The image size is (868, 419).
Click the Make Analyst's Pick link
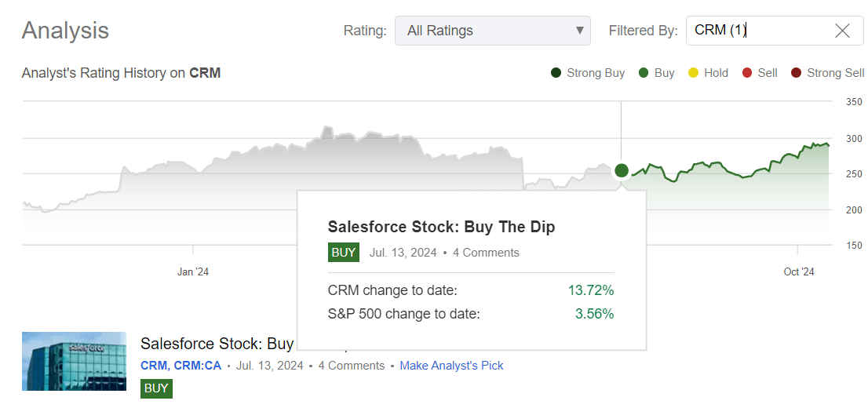(x=451, y=366)
